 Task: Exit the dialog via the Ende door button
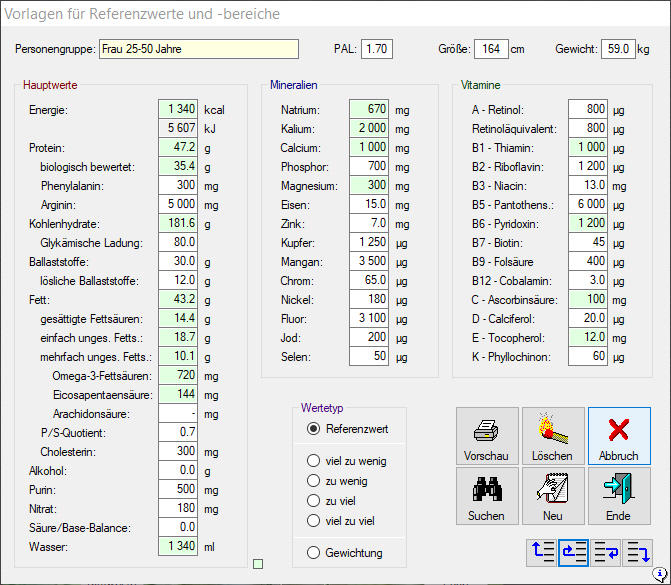(618, 496)
